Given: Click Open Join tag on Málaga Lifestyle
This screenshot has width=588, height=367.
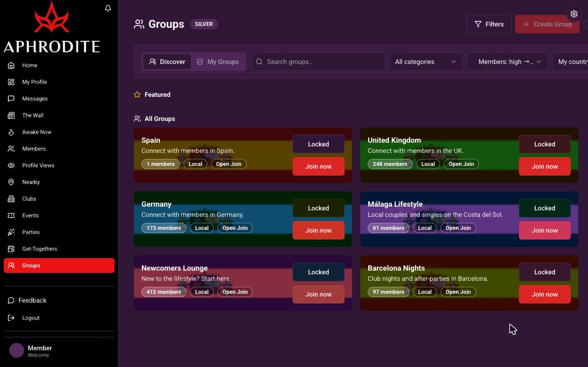Looking at the screenshot, I should click(458, 228).
